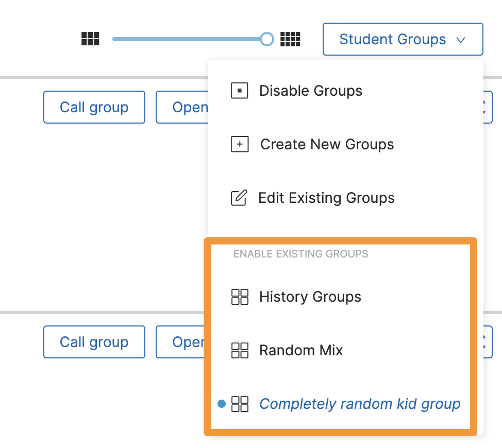
Task: Click the pencil icon next to Edit Existing Groups
Action: (240, 198)
